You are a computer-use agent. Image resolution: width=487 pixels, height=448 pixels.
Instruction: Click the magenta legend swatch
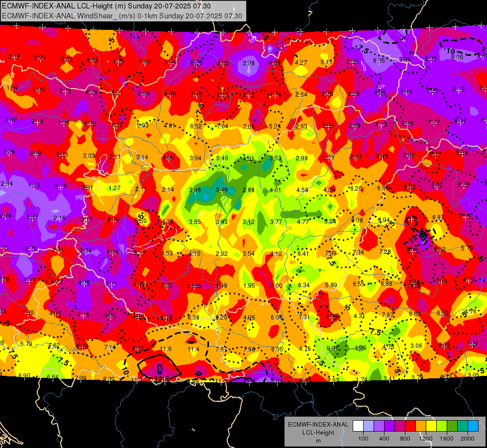pos(400,426)
